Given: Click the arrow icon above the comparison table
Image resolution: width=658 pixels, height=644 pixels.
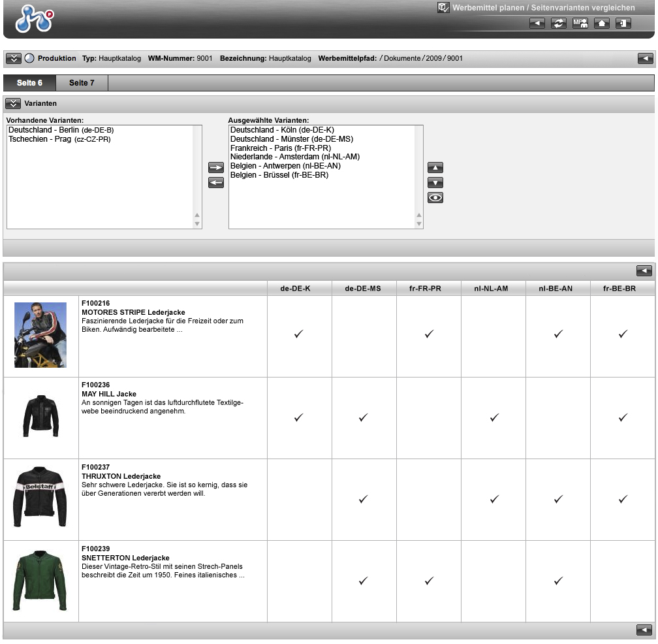Looking at the screenshot, I should coord(644,271).
